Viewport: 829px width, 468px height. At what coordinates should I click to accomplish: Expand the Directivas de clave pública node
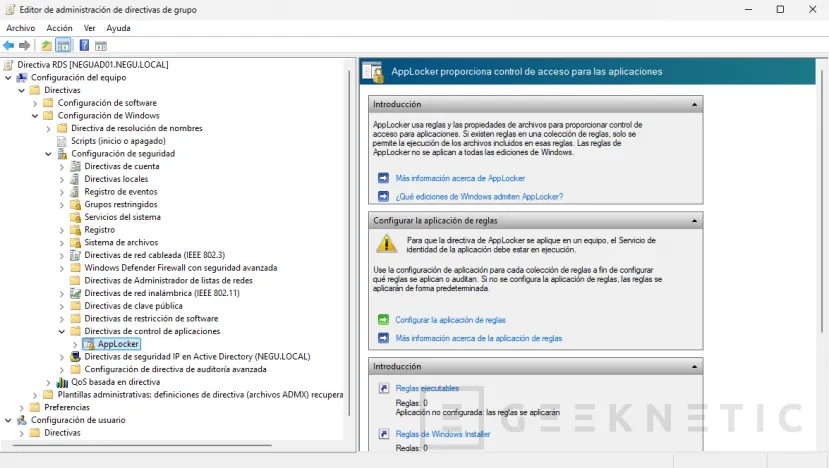click(x=62, y=306)
